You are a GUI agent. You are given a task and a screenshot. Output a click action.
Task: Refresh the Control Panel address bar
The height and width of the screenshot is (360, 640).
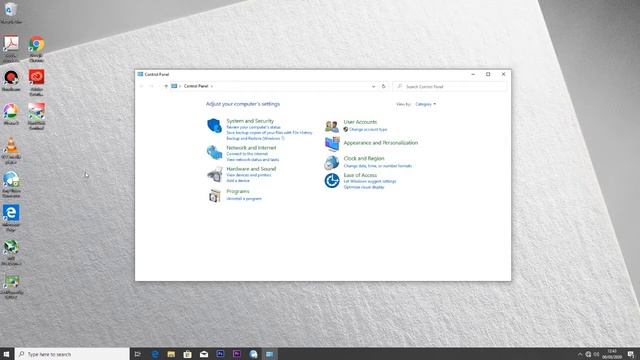(x=383, y=86)
